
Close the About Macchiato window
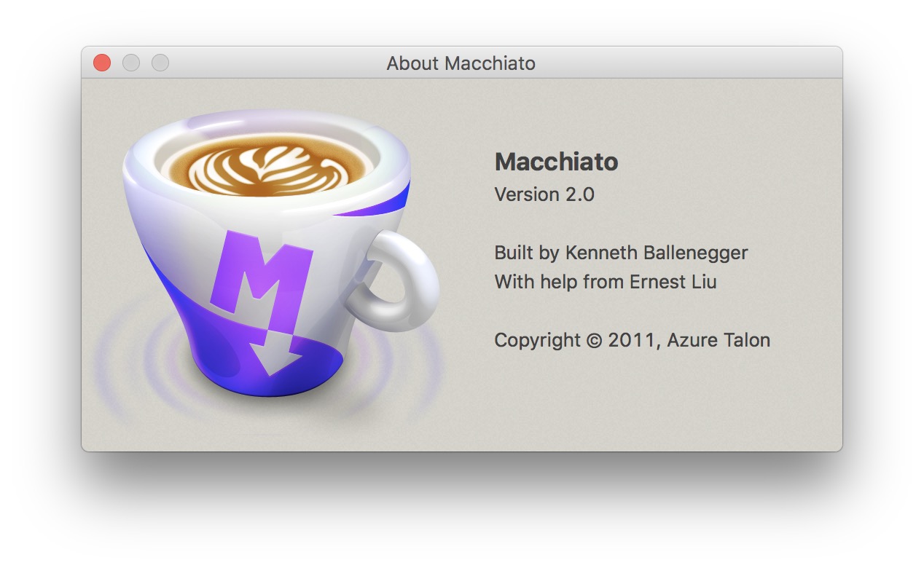point(102,63)
